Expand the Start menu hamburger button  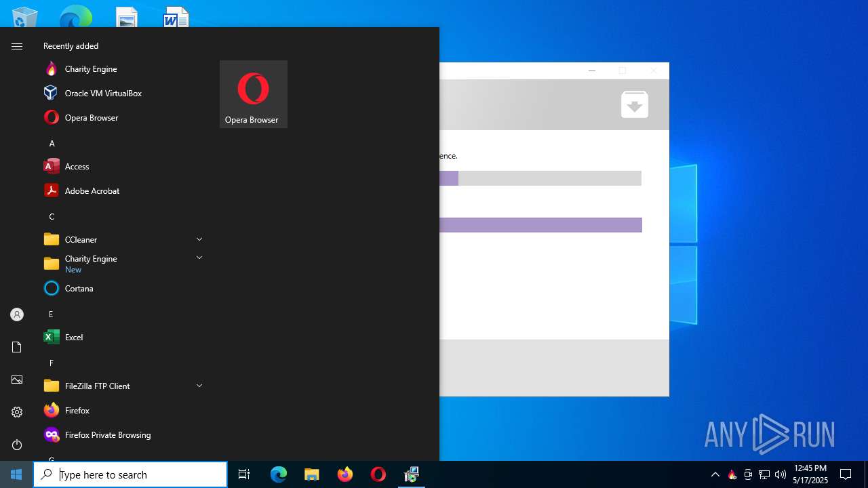pos(17,46)
